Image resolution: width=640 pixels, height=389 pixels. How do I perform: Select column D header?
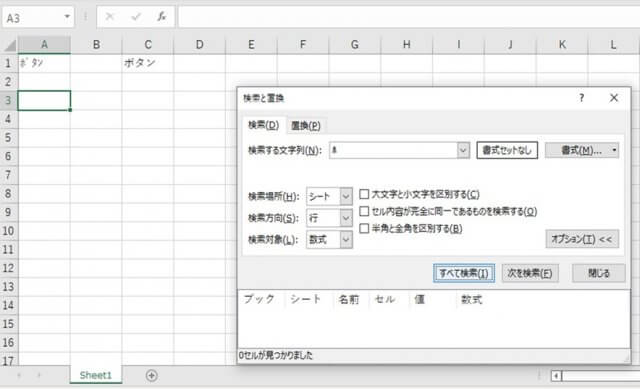199,44
